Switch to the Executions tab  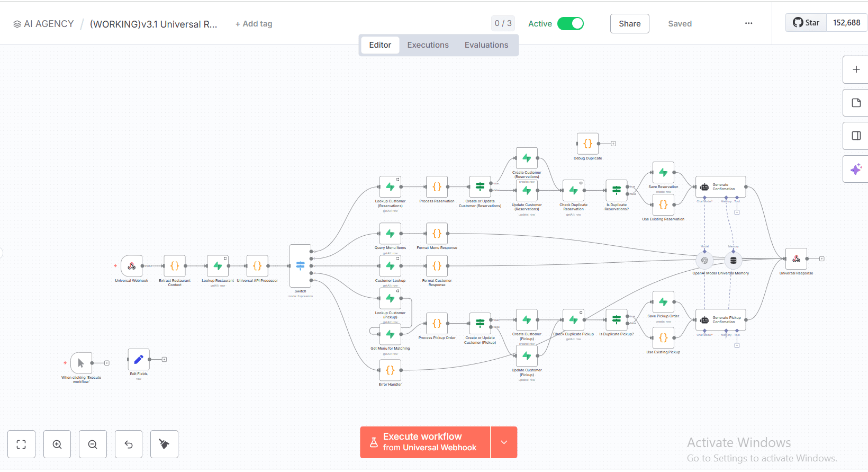pyautogui.click(x=428, y=45)
